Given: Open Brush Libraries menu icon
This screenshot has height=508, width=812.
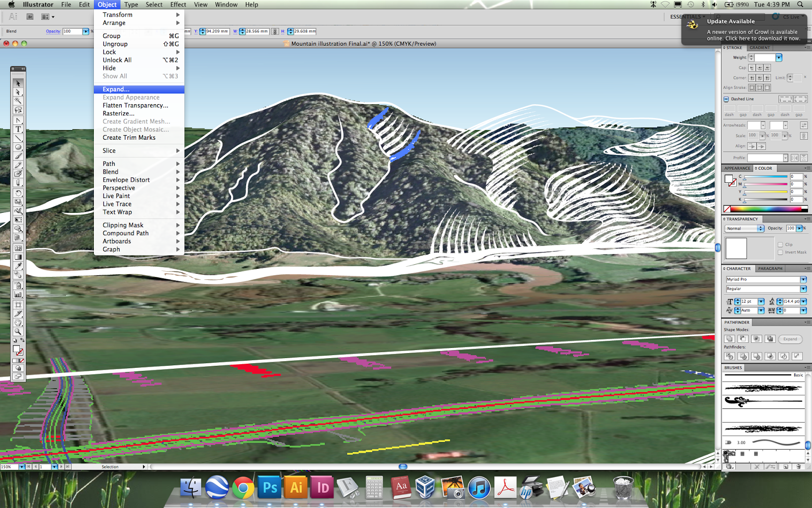Looking at the screenshot, I should (x=729, y=466).
